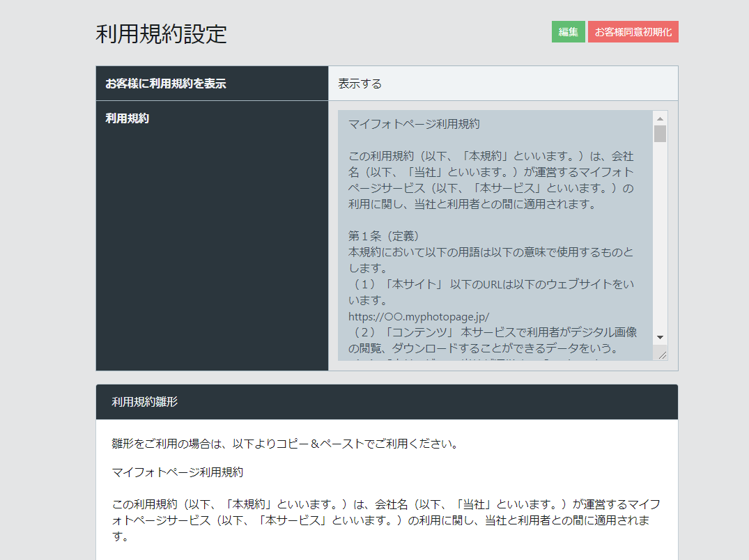The height and width of the screenshot is (560, 749).
Task: Click the myphotopage.jp URL in the textarea
Action: click(424, 316)
